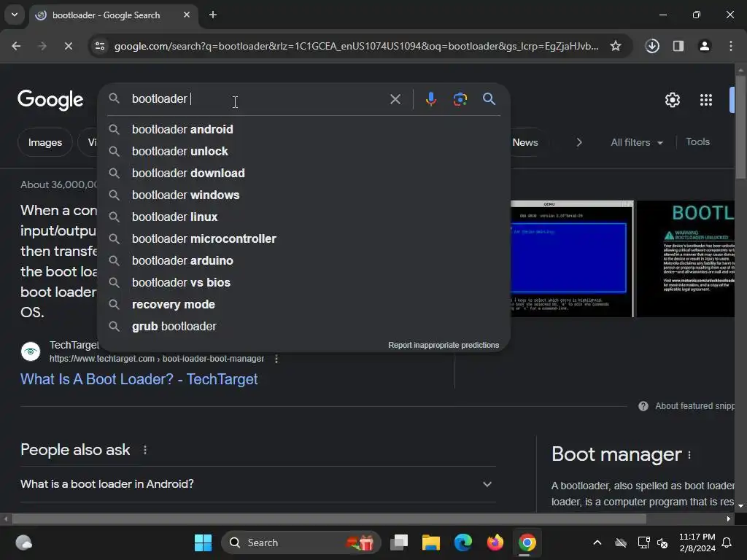
Task: Select suggestion bootloader android
Action: tap(303, 129)
